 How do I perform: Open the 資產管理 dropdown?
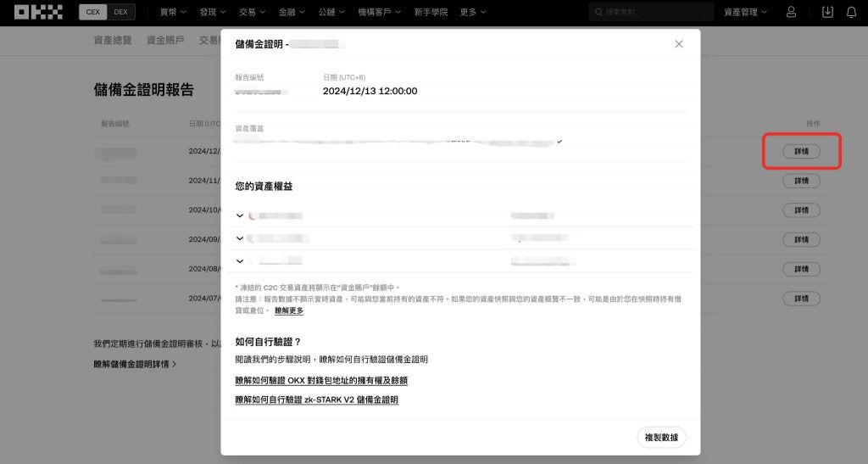click(x=745, y=13)
